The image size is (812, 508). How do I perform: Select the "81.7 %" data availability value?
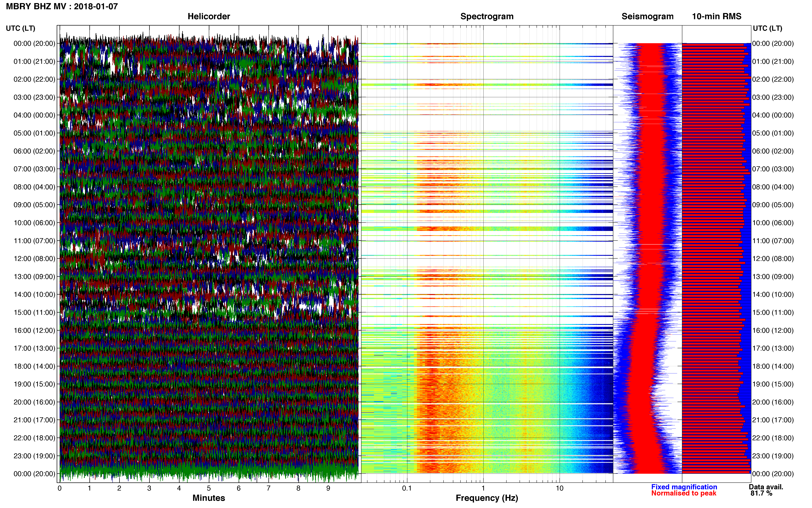(x=761, y=493)
